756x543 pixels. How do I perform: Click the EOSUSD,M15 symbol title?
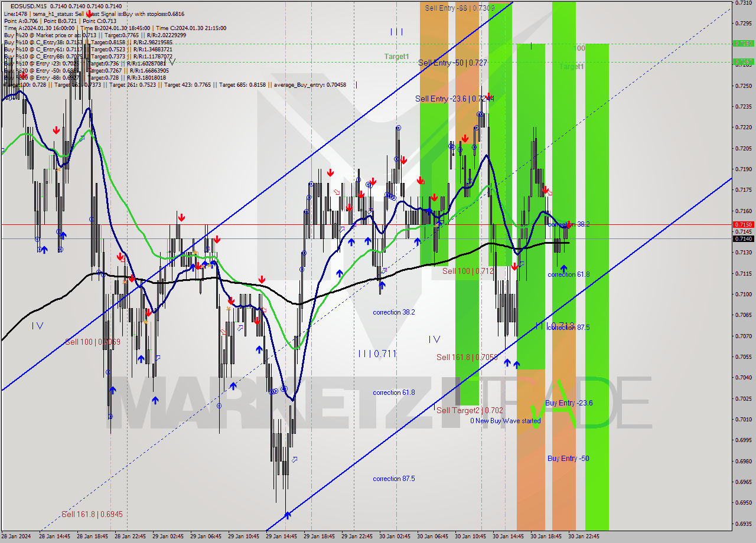click(x=30, y=5)
